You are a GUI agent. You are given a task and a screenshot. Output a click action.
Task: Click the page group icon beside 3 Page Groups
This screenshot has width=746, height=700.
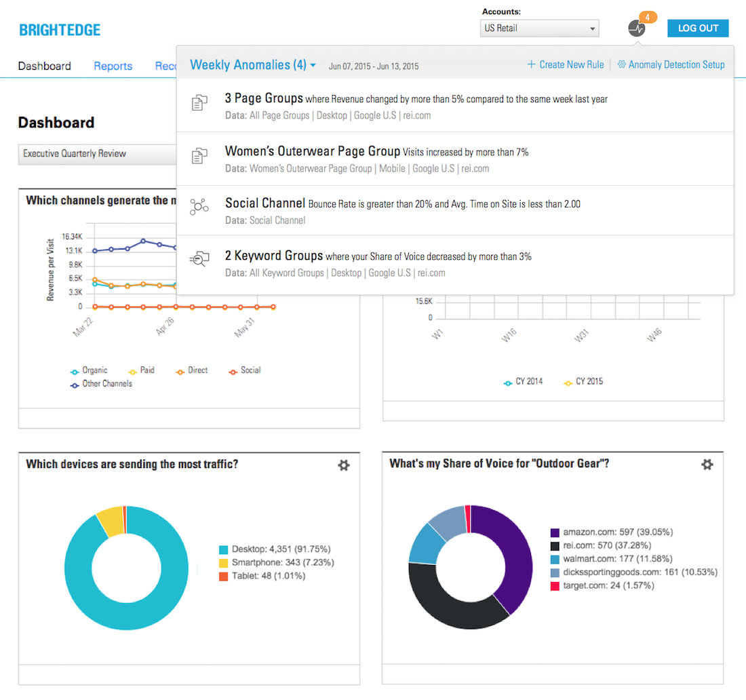click(199, 103)
